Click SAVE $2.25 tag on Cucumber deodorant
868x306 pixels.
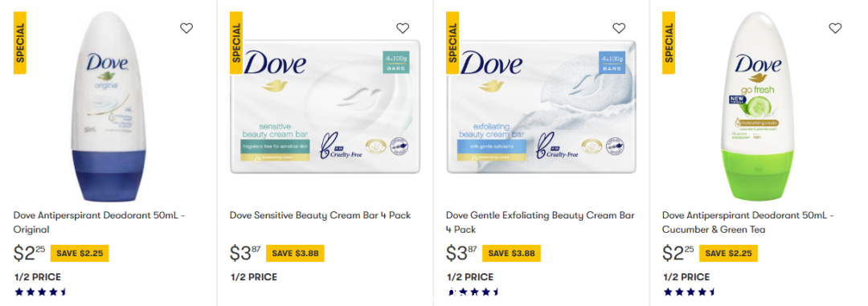click(728, 254)
